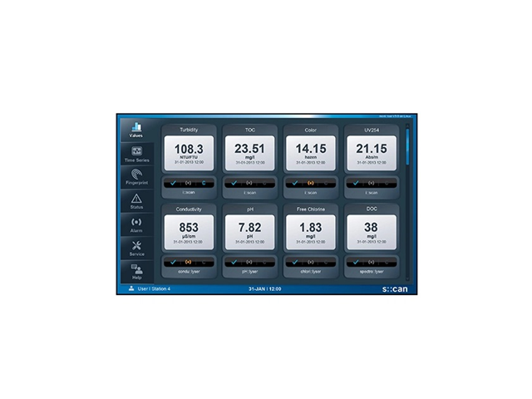Open the Service wrench tools page
The width and height of the screenshot is (532, 399).
(135, 248)
